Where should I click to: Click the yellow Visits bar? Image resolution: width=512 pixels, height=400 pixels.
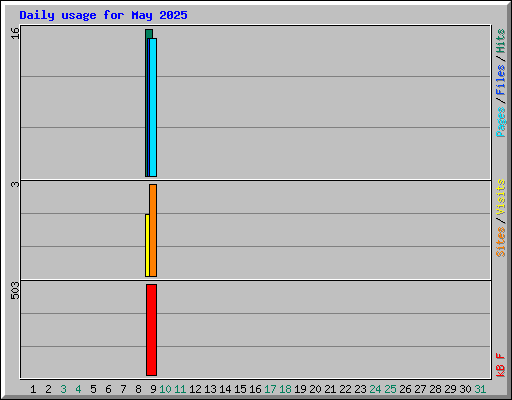click(147, 245)
